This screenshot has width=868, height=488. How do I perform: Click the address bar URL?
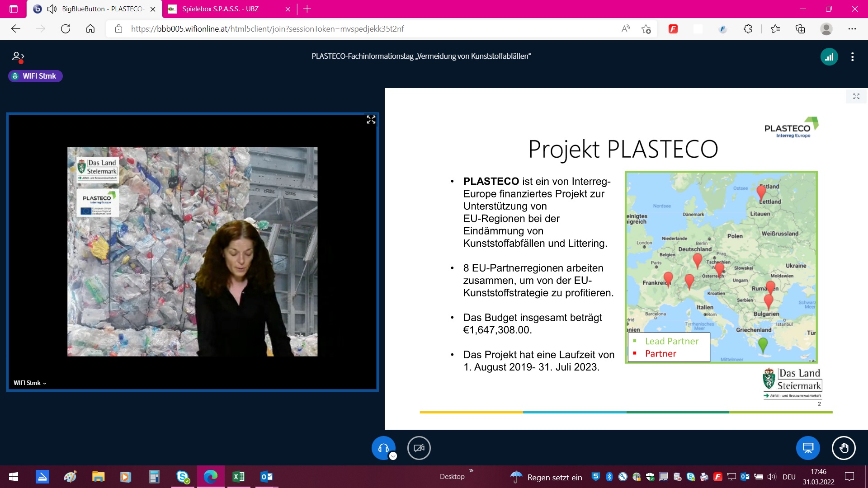click(x=267, y=29)
